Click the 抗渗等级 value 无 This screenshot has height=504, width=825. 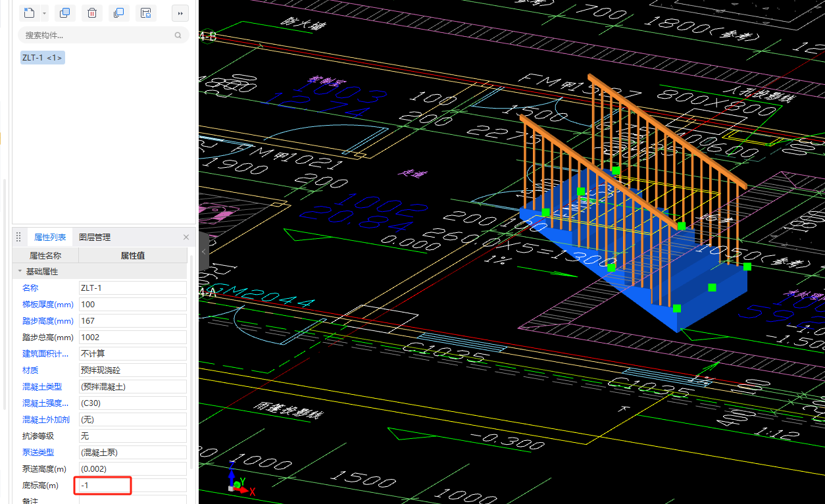pos(132,436)
